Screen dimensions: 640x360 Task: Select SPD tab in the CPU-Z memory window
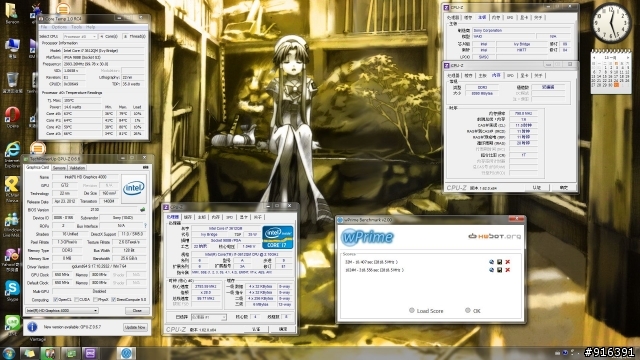pos(510,76)
